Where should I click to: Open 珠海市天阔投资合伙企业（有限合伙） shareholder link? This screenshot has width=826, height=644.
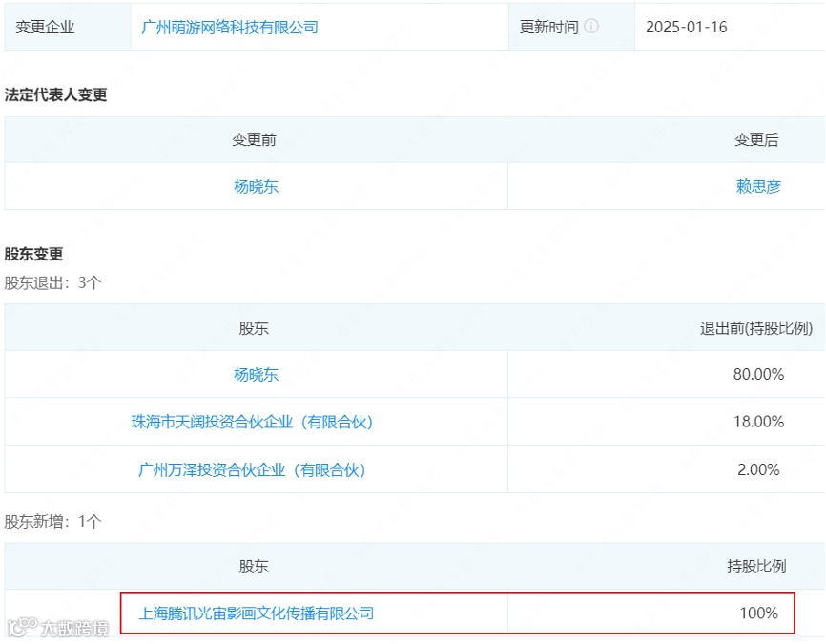point(252,422)
